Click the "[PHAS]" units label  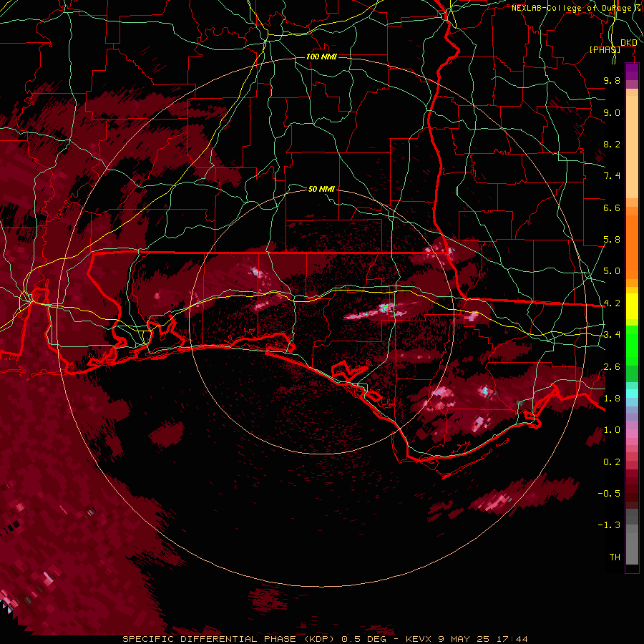point(605,49)
